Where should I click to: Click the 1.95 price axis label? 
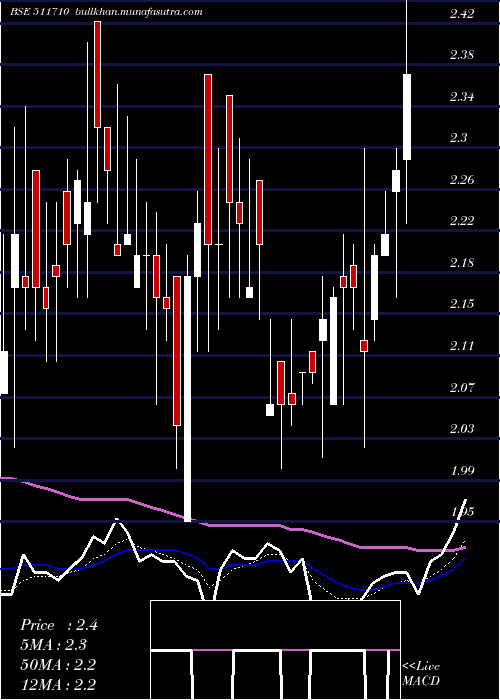pos(462,512)
